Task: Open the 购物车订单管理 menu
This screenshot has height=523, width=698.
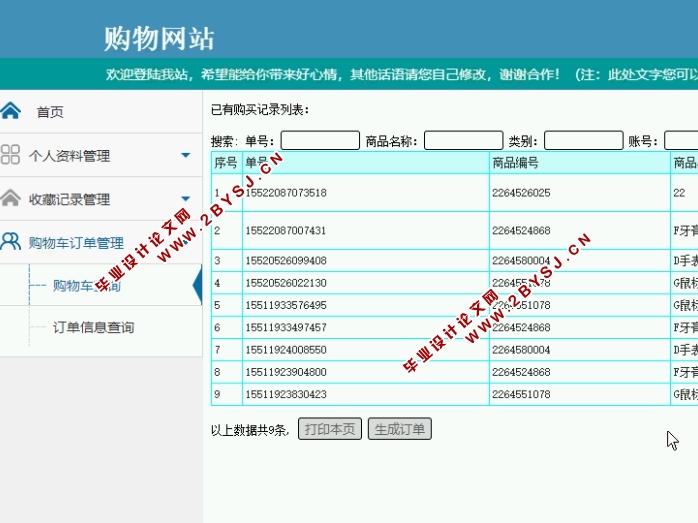Action: pyautogui.click(x=76, y=243)
